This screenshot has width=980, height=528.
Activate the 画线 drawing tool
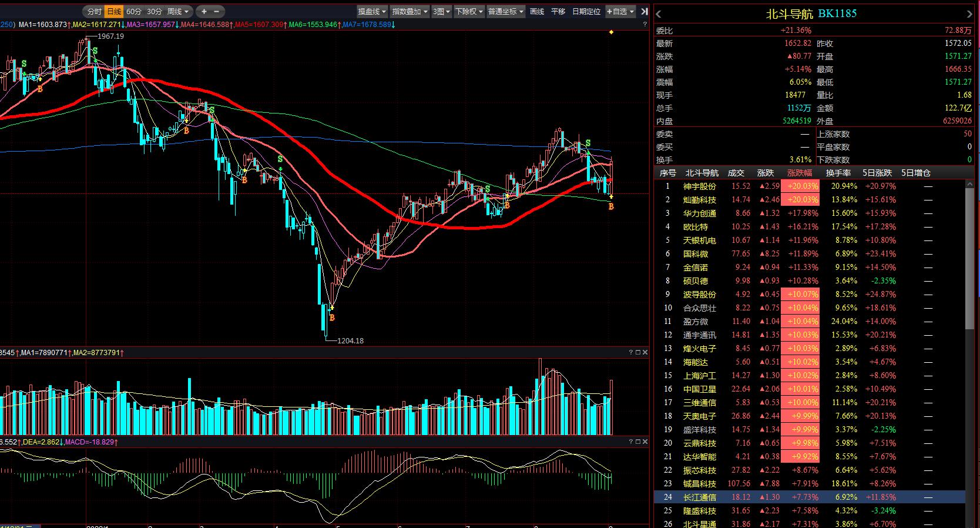[x=537, y=11]
